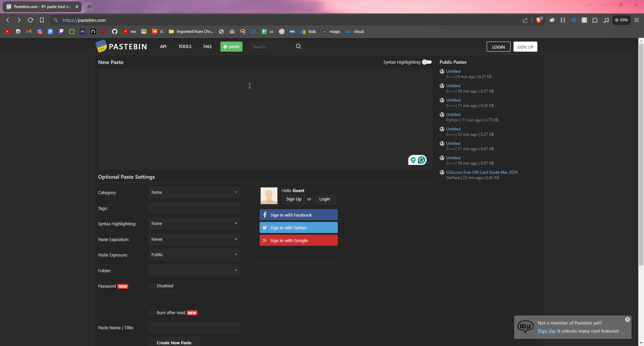
Task: Click the Paste Name / Title field
Action: point(194,328)
